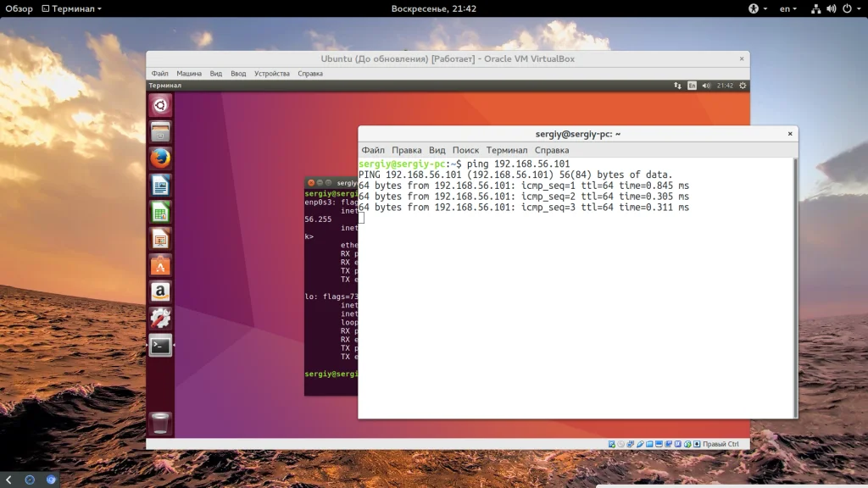Screen dimensions: 868x488
Task: Open the Правка menu in terminal
Action: (406, 150)
